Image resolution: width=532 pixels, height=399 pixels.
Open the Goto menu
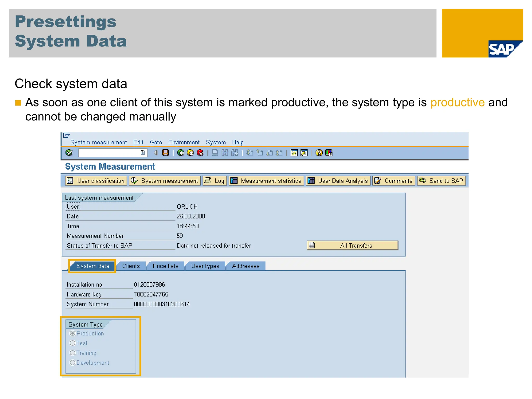coord(156,142)
